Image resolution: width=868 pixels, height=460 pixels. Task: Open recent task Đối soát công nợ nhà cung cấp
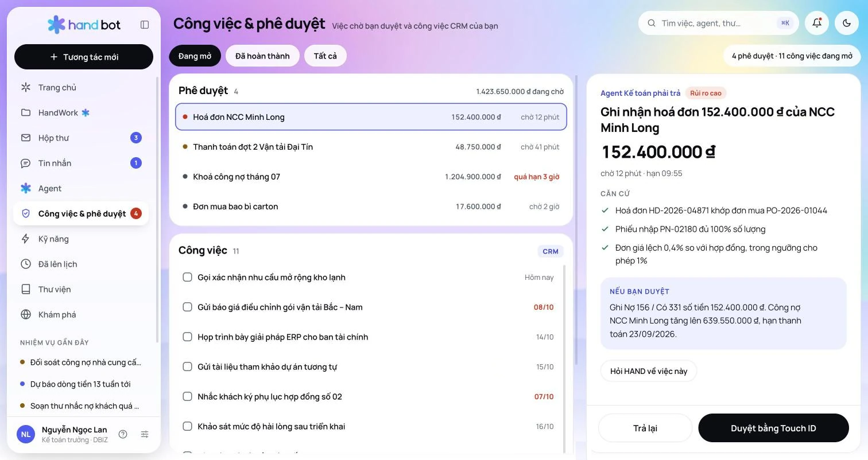click(x=81, y=362)
